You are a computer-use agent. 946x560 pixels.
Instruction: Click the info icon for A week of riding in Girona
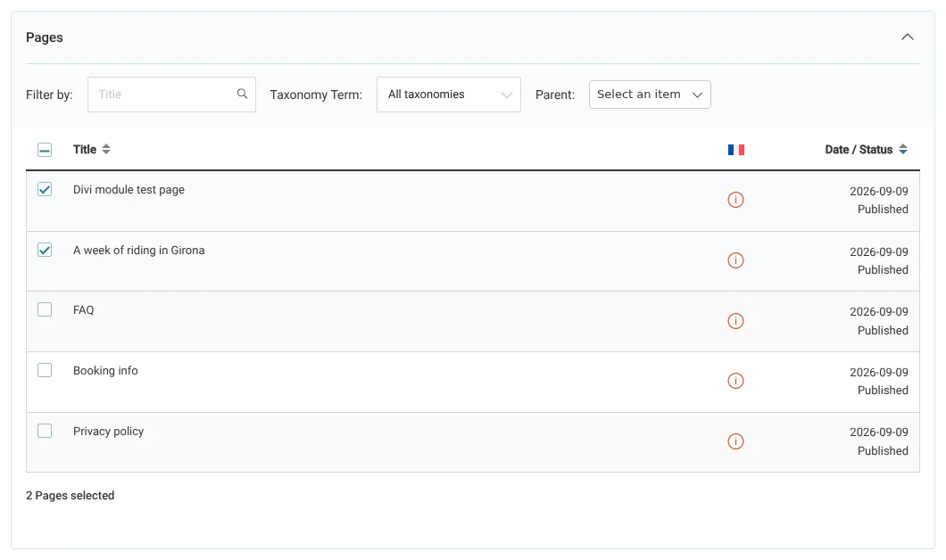(x=735, y=260)
